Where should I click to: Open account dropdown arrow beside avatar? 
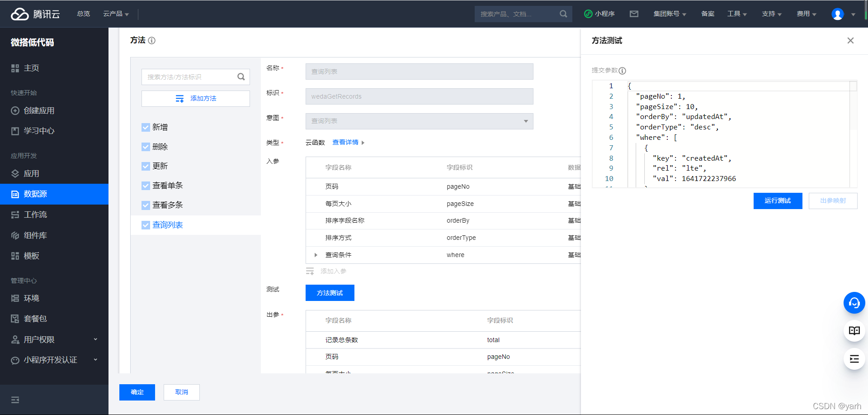coord(853,14)
